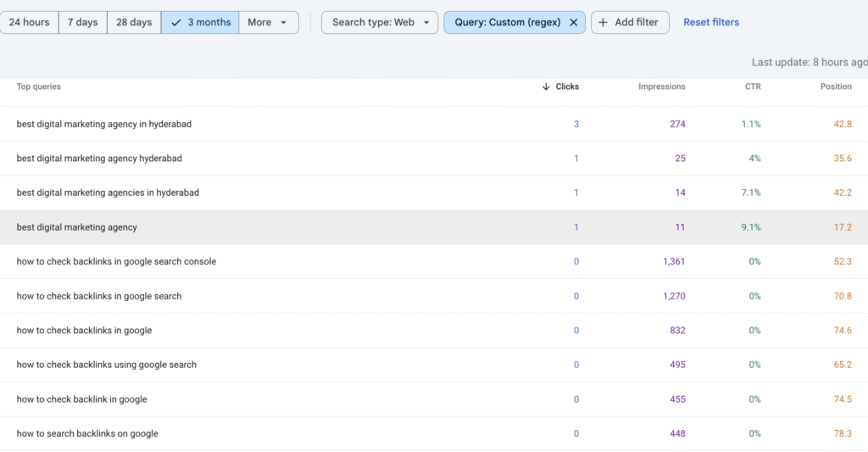
Task: Select 'how to check backlink in google' row
Action: 82,399
